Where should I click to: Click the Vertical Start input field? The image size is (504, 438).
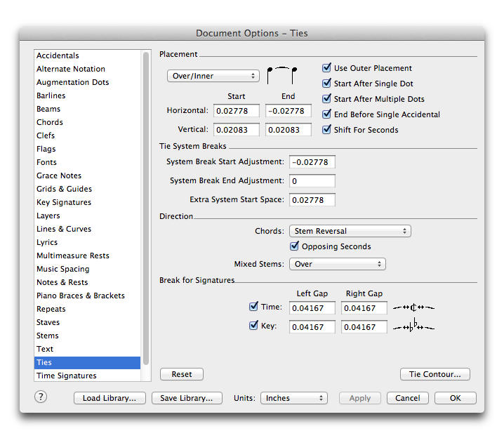coord(237,130)
